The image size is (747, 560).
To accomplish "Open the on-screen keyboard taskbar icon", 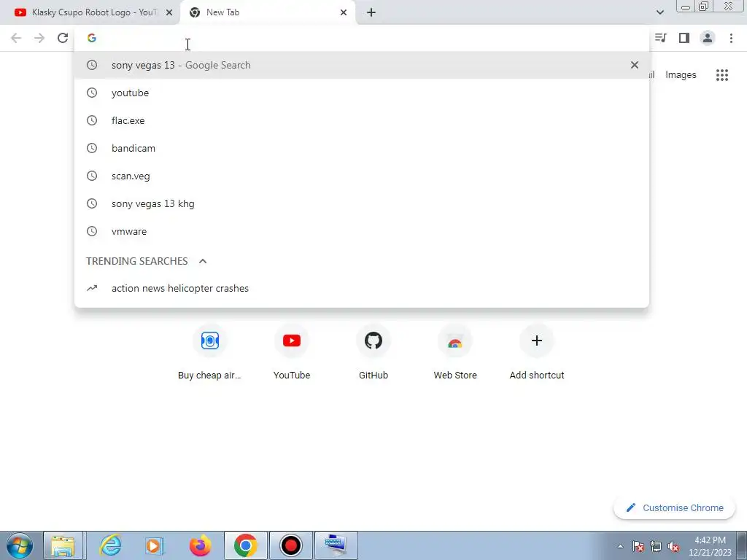I will point(336,545).
